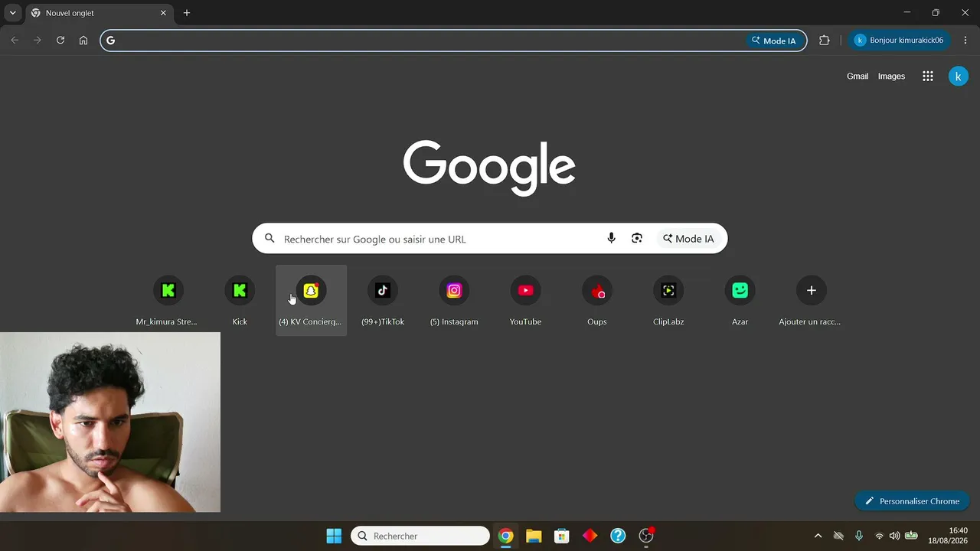Click the webcam overlay thumbnail

tap(110, 422)
